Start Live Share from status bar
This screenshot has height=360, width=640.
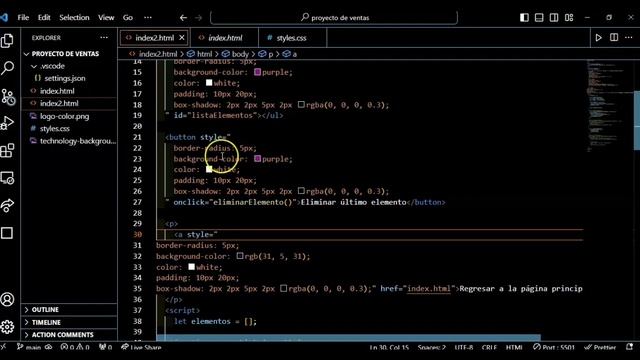pos(142,347)
